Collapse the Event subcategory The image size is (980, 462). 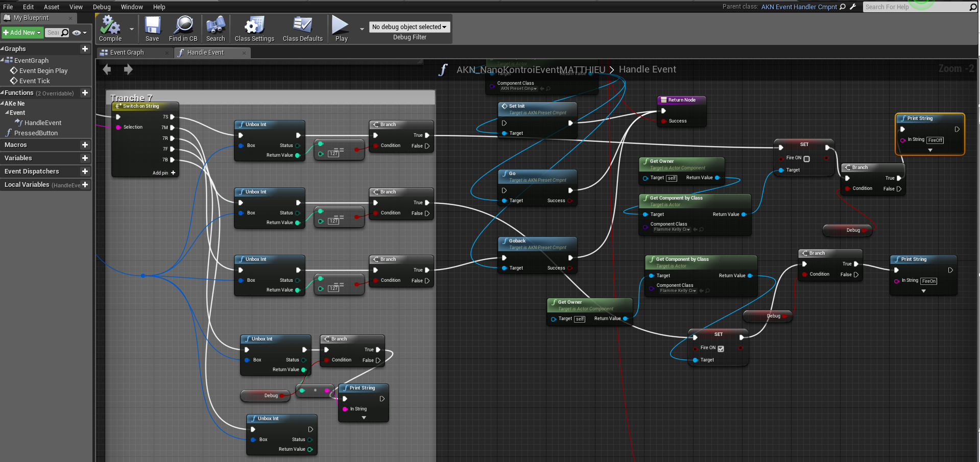[x=7, y=113]
